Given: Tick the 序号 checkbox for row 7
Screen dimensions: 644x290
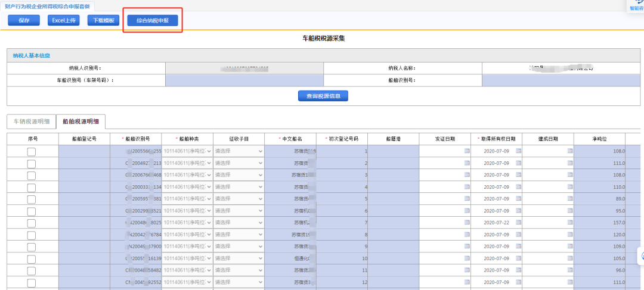Looking at the screenshot, I should tap(31, 223).
